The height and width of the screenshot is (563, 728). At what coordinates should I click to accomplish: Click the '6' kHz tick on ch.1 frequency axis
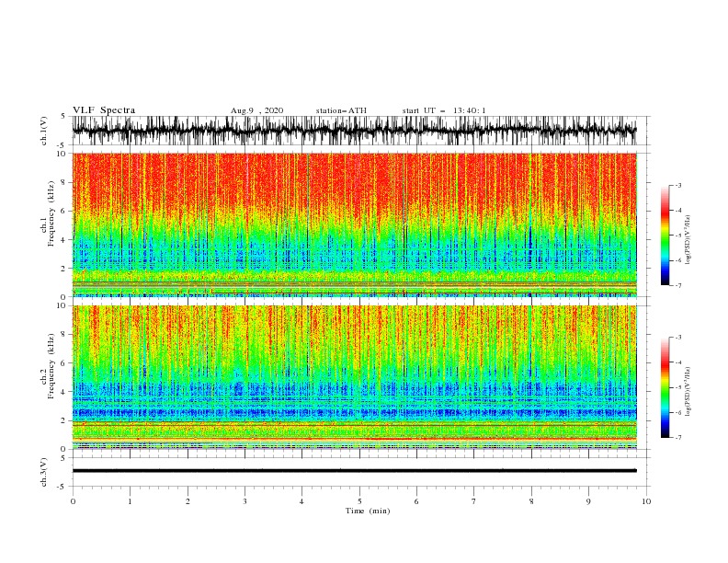click(x=64, y=211)
